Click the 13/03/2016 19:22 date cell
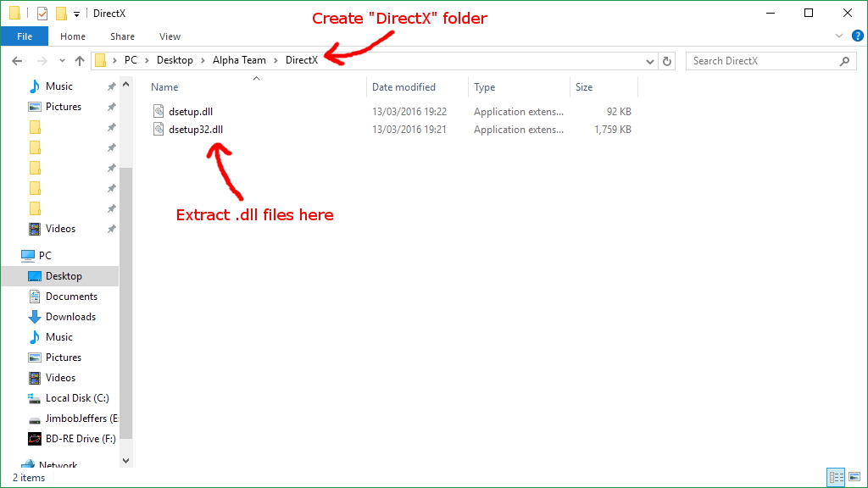The image size is (868, 488). (409, 112)
